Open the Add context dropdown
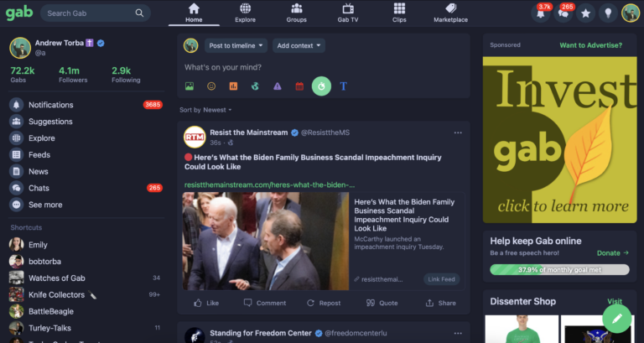 299,45
